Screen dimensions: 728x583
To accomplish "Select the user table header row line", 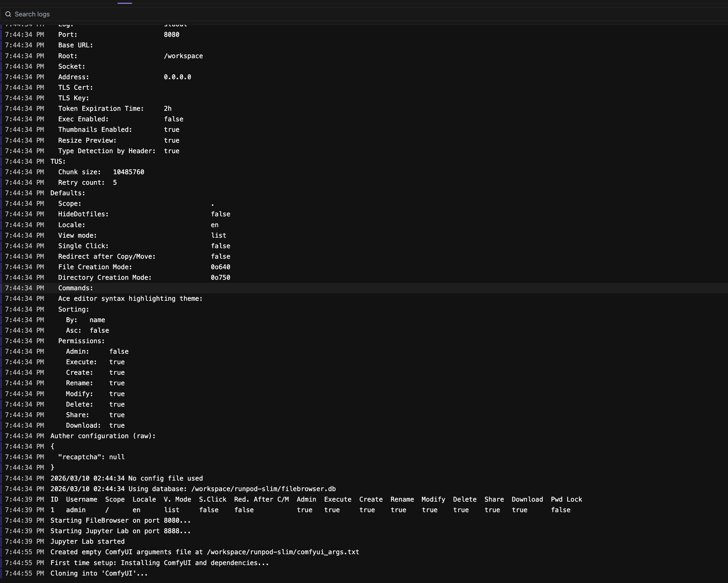I will click(x=316, y=499).
